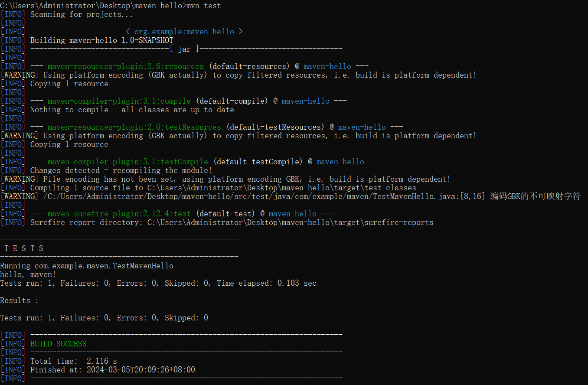
Task: Click the command prompt path 'C:\Users\Administrator\Desktop\maven-hello>'
Action: tap(93, 6)
